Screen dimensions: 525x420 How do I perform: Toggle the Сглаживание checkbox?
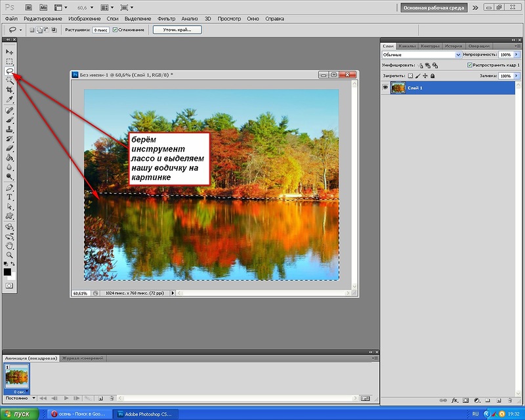[x=115, y=30]
